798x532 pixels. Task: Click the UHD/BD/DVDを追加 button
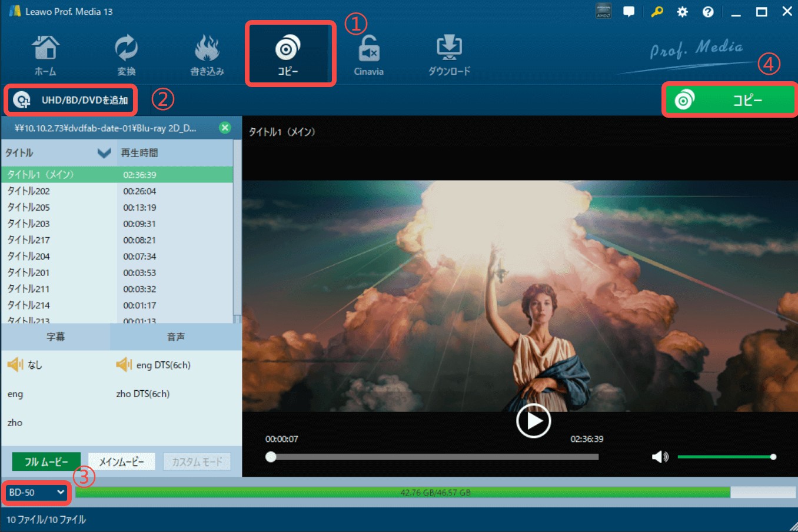(71, 100)
